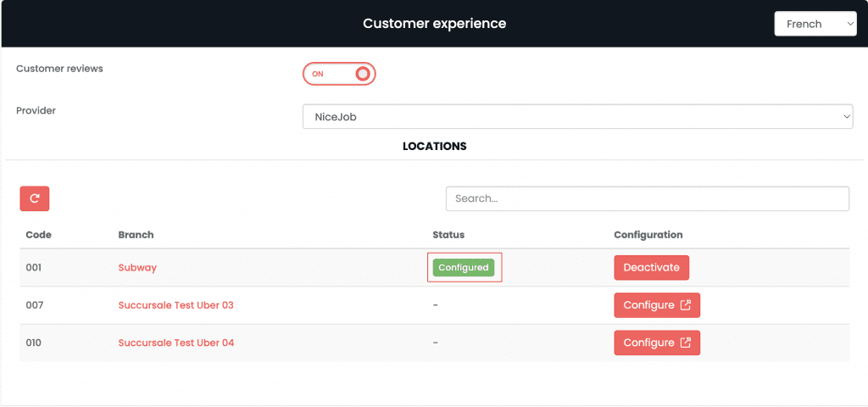Click the green Configured status badge
Screen dimensions: 868x407
point(464,267)
